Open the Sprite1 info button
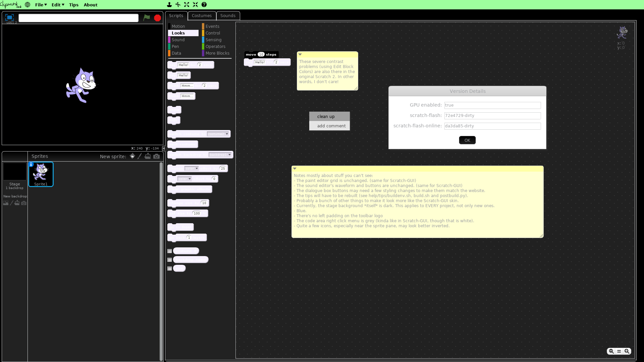The image size is (644, 362). pyautogui.click(x=31, y=164)
